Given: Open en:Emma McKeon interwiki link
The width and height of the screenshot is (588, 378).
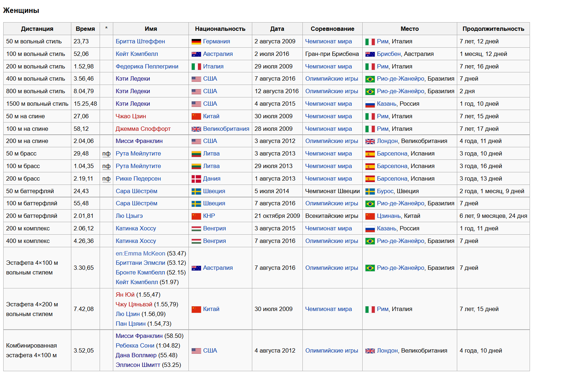Looking at the screenshot, I should coord(140,254).
